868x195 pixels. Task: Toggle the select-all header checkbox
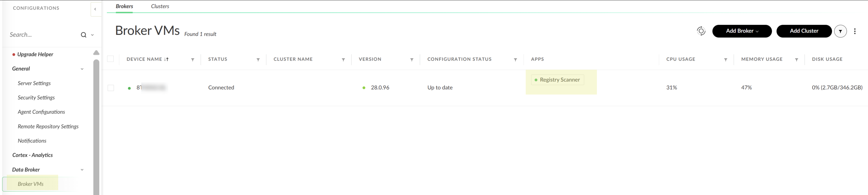click(x=110, y=58)
